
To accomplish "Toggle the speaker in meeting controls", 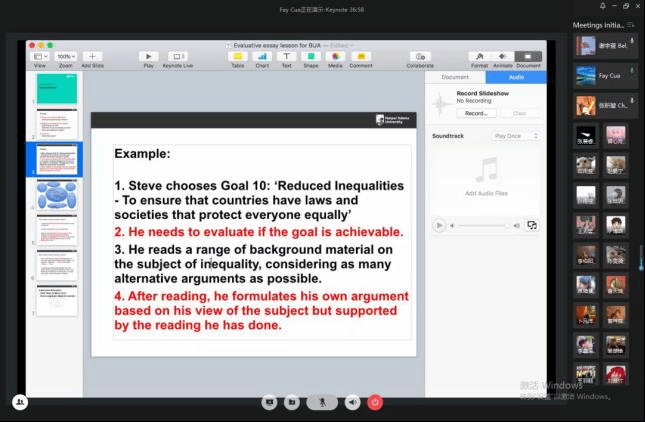I will pos(352,402).
